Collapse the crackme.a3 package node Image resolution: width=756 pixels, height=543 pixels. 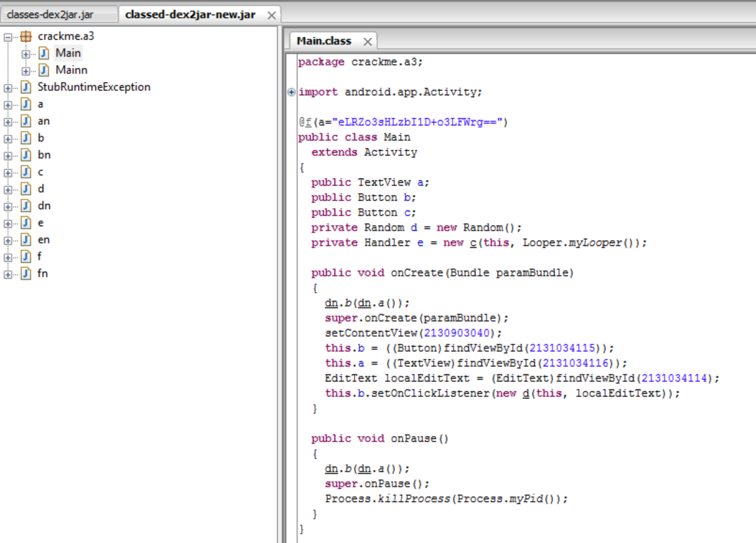click(x=8, y=36)
